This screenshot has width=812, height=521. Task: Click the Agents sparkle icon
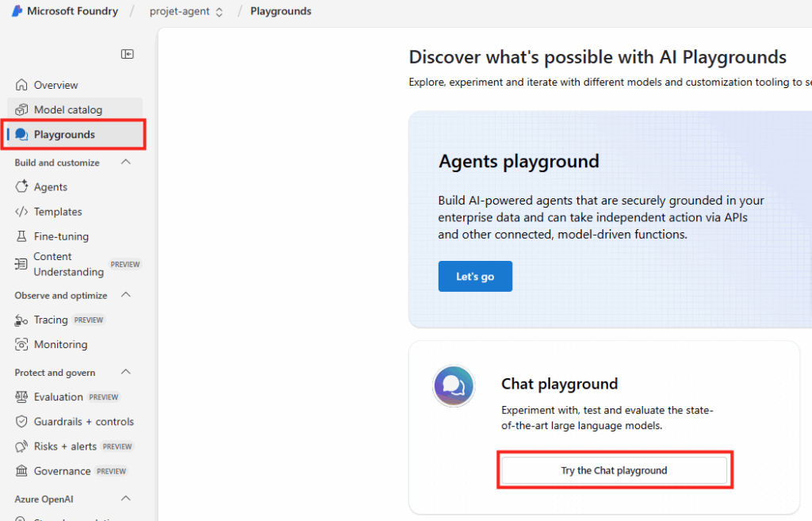21,187
